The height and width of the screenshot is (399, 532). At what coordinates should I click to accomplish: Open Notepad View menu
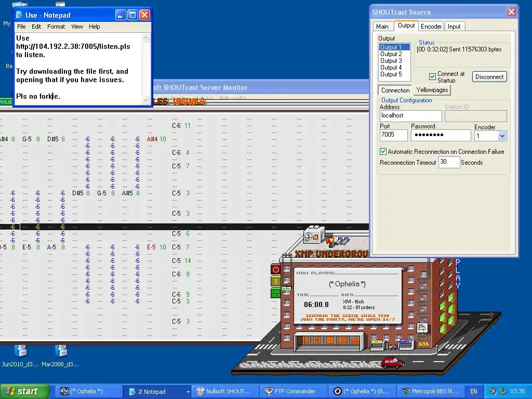(77, 26)
